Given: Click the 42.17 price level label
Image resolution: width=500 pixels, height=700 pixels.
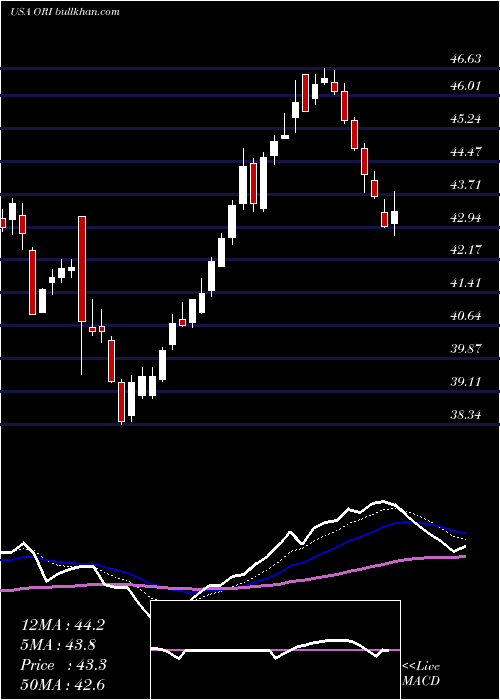Looking at the screenshot, I should pyautogui.click(x=465, y=250).
